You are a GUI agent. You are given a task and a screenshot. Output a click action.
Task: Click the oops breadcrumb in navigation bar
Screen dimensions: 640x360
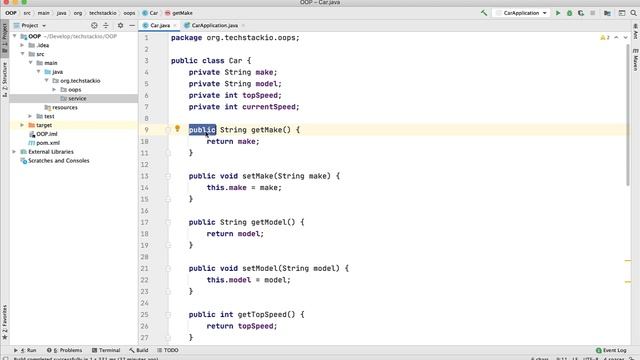pos(129,13)
